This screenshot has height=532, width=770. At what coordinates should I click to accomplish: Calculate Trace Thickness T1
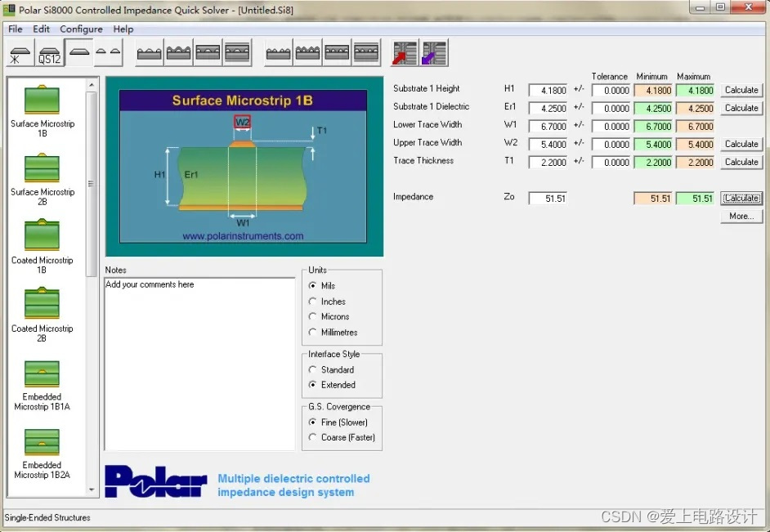[x=741, y=162]
